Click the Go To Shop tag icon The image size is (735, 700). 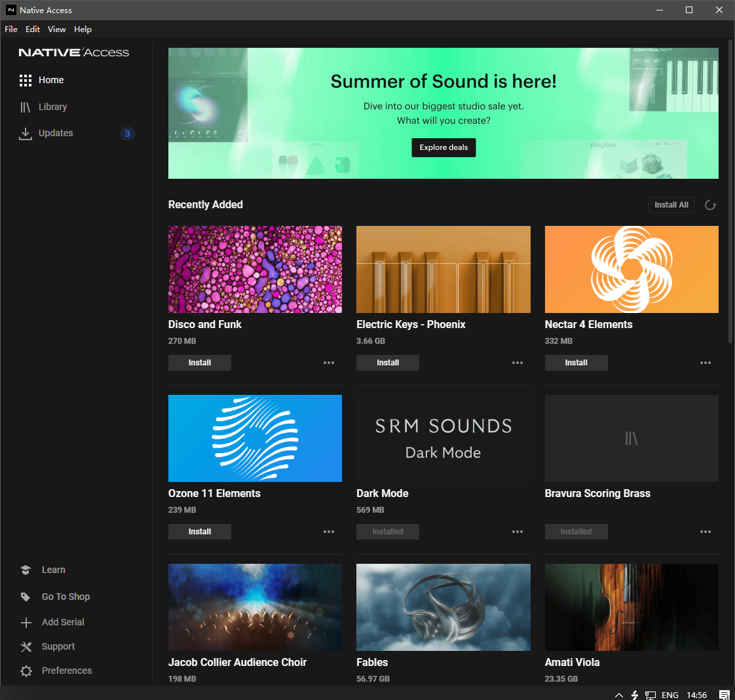[26, 597]
